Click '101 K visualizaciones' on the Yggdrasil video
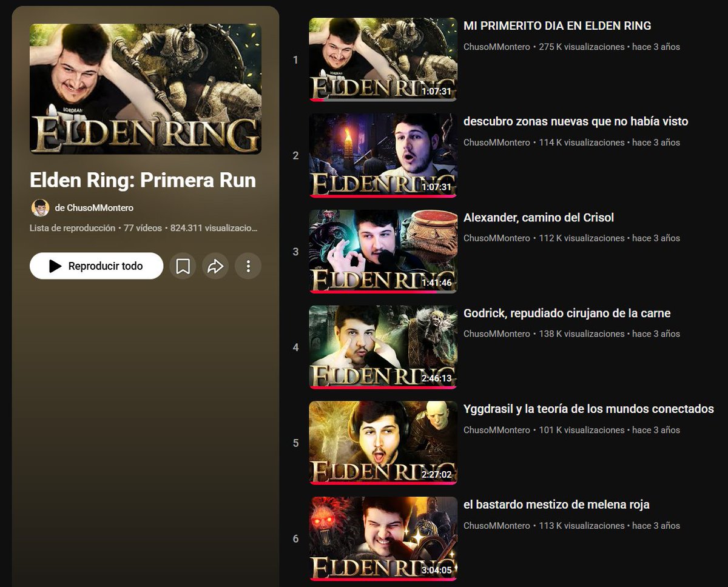This screenshot has width=728, height=587. (581, 430)
